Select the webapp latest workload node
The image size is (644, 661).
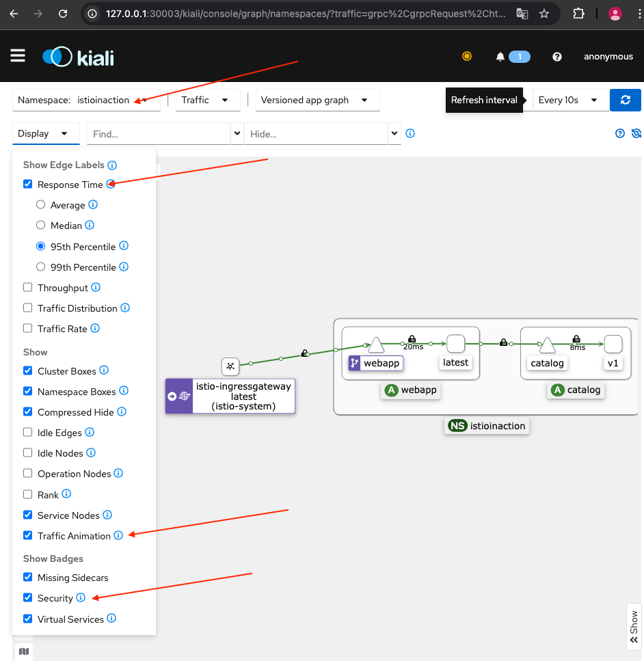click(455, 344)
